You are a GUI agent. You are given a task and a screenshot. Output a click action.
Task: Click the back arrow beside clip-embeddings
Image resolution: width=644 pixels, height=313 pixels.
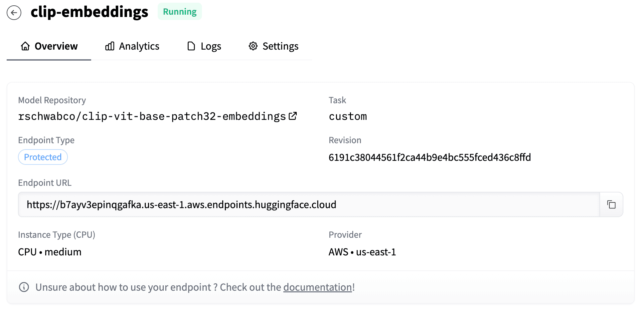click(14, 13)
